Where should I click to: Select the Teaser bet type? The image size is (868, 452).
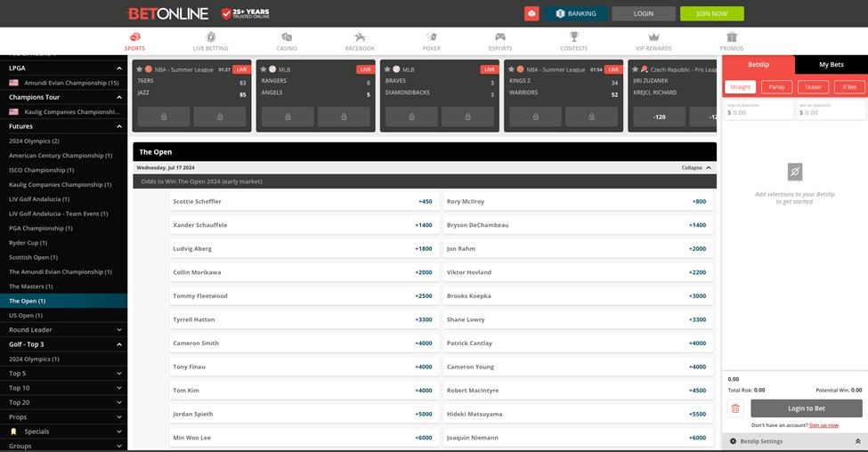[812, 87]
